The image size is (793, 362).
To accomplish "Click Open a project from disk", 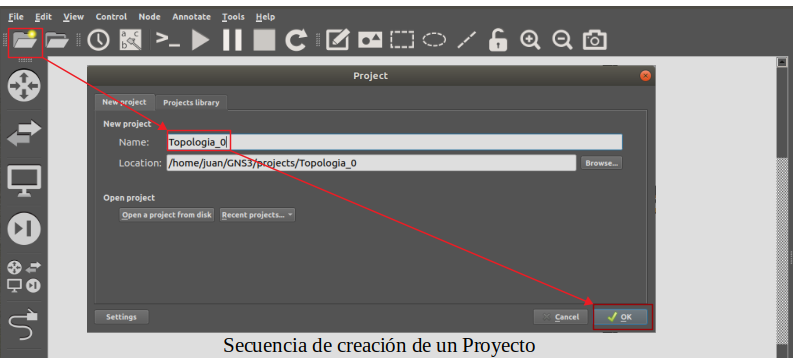I will (x=167, y=215).
